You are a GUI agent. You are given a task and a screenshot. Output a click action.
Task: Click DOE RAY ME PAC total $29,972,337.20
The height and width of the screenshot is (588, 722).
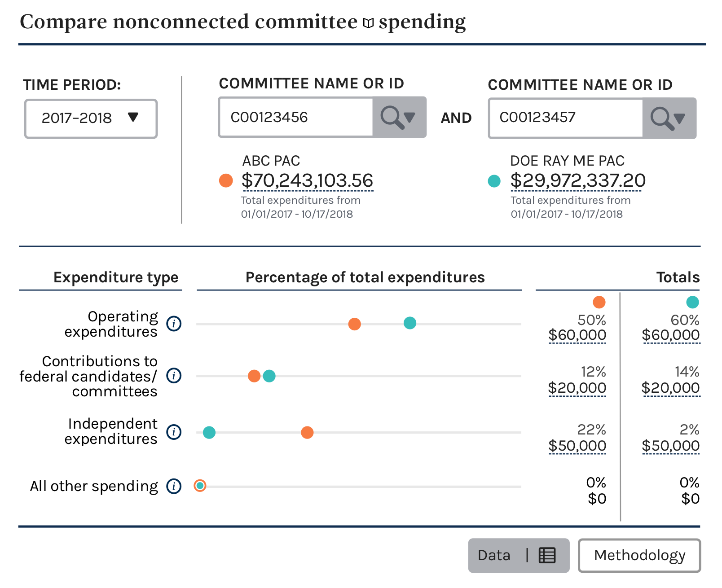pyautogui.click(x=578, y=181)
